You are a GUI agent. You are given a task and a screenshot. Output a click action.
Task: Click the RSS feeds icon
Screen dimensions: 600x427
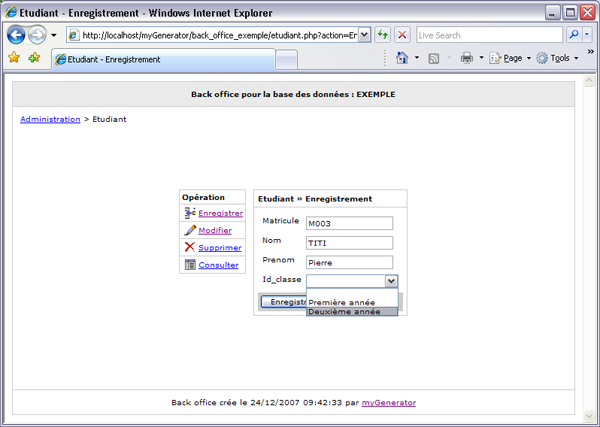click(x=434, y=58)
